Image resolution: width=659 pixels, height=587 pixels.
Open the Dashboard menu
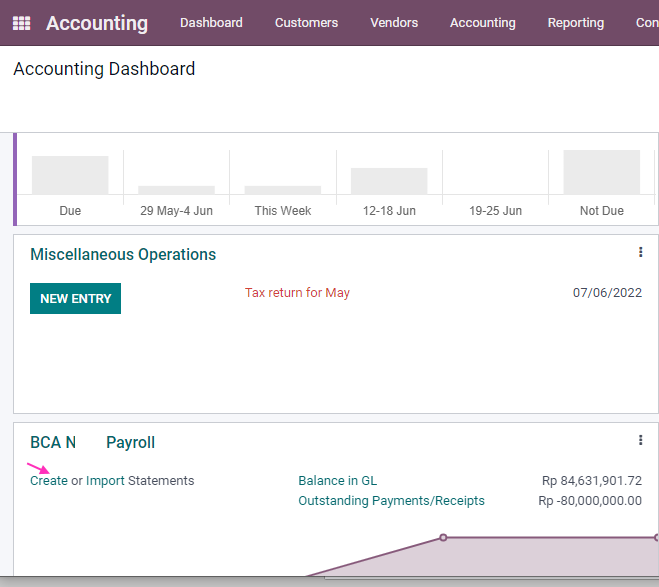click(x=211, y=23)
